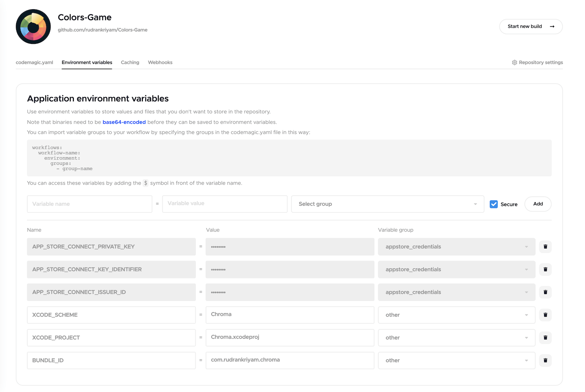Viewport: 585px width, 392px height.
Task: Delete the BUNDLE_ID variable
Action: pyautogui.click(x=545, y=360)
